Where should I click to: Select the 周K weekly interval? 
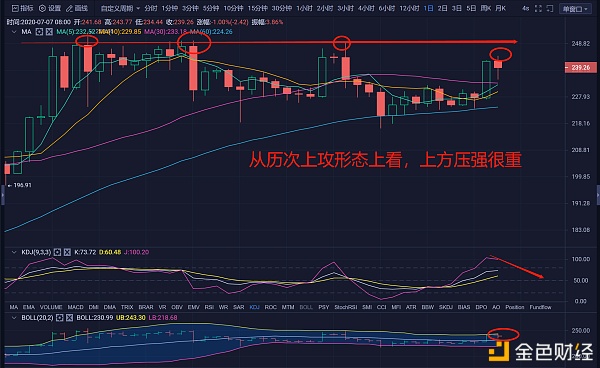click(x=486, y=8)
